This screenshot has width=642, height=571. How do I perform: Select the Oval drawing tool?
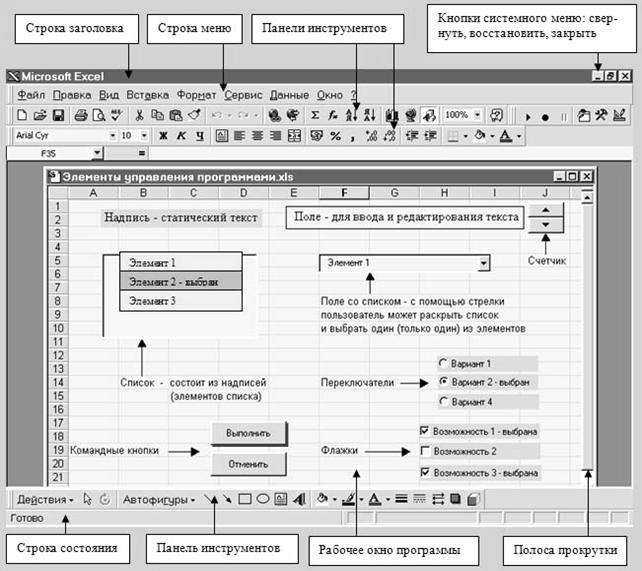point(262,498)
